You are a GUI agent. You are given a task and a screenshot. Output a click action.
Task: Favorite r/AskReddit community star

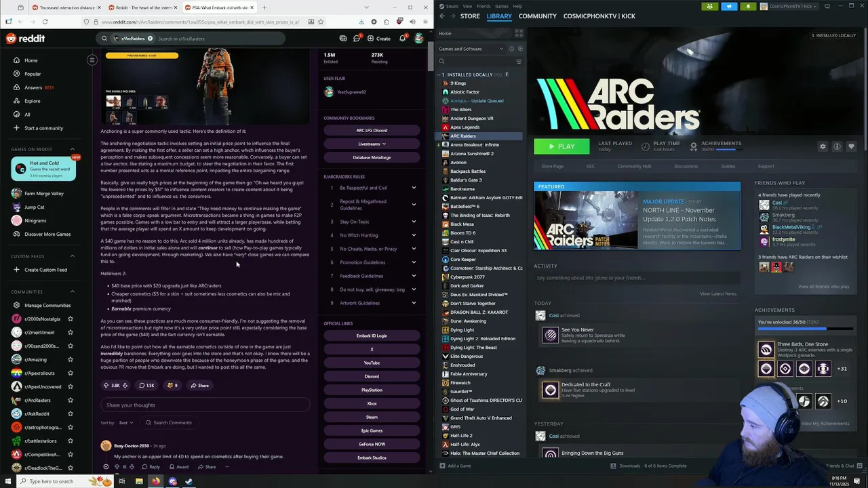point(70,414)
